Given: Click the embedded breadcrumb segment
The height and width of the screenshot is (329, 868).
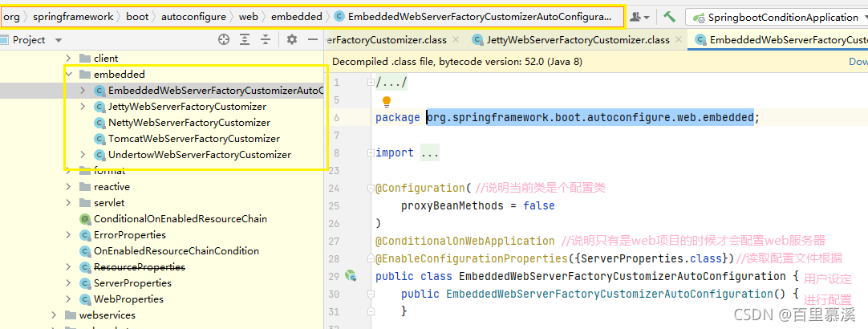Looking at the screenshot, I should point(297,17).
